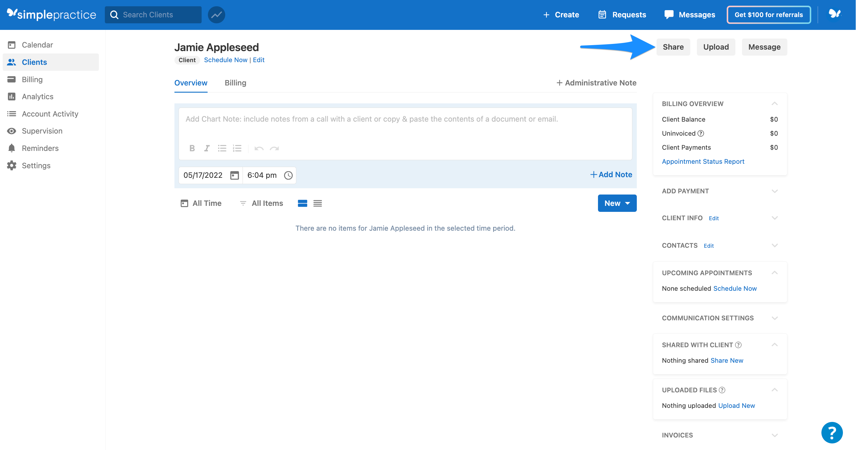
Task: Toggle bold formatting in the chart note
Action: pyautogui.click(x=192, y=148)
